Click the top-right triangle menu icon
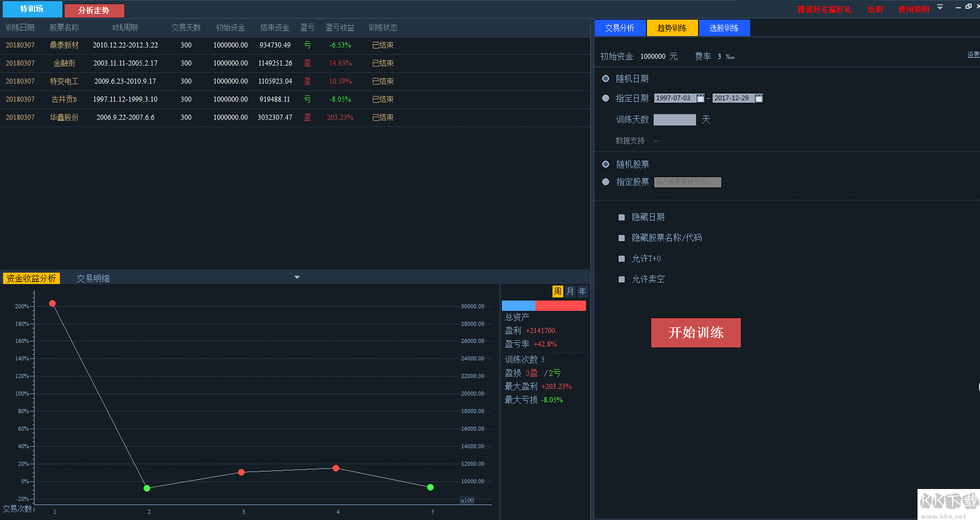 [940, 7]
